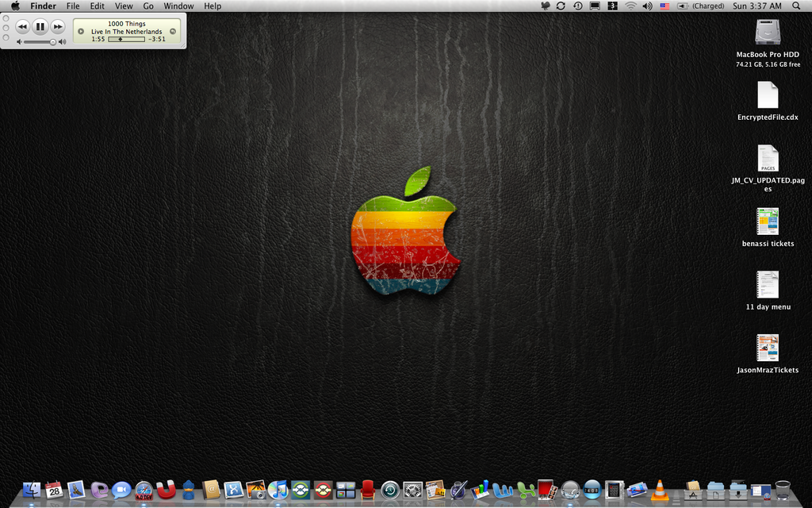
Task: Open iPhoto palm sunset camera icon
Action: click(x=255, y=490)
